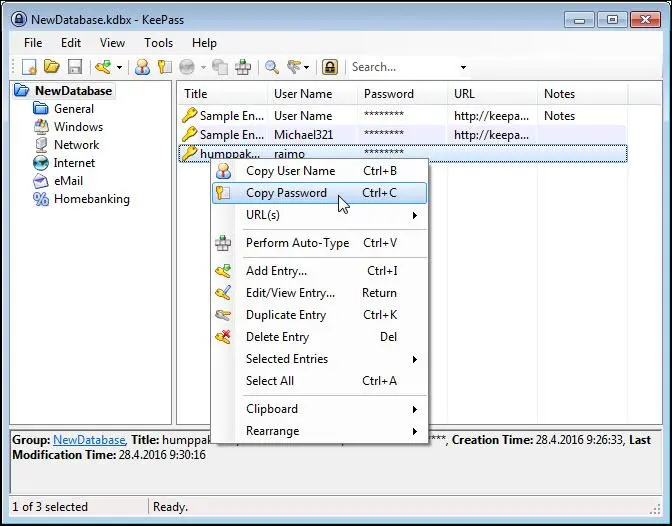The height and width of the screenshot is (526, 672).
Task: Open the View menu
Action: coord(112,43)
